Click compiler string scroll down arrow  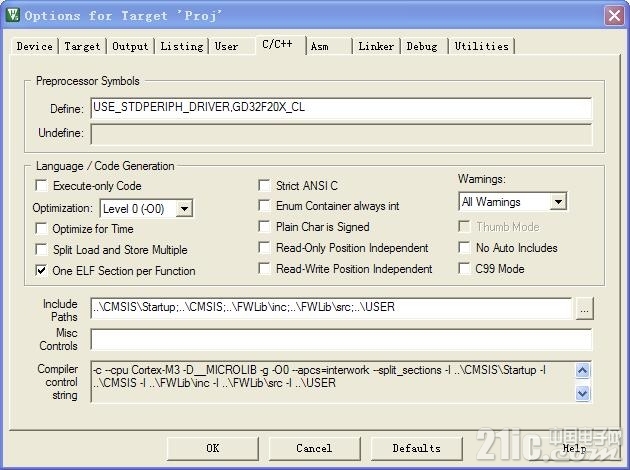click(x=583, y=393)
